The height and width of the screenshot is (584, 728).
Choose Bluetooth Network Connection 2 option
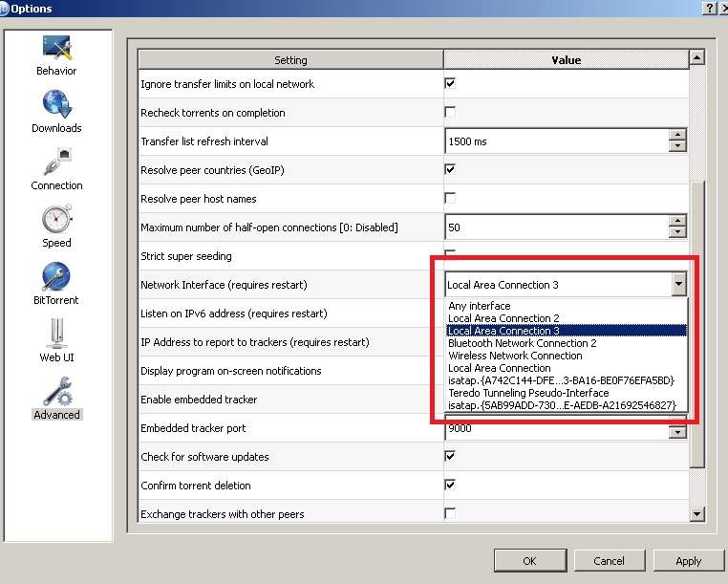pos(566,343)
